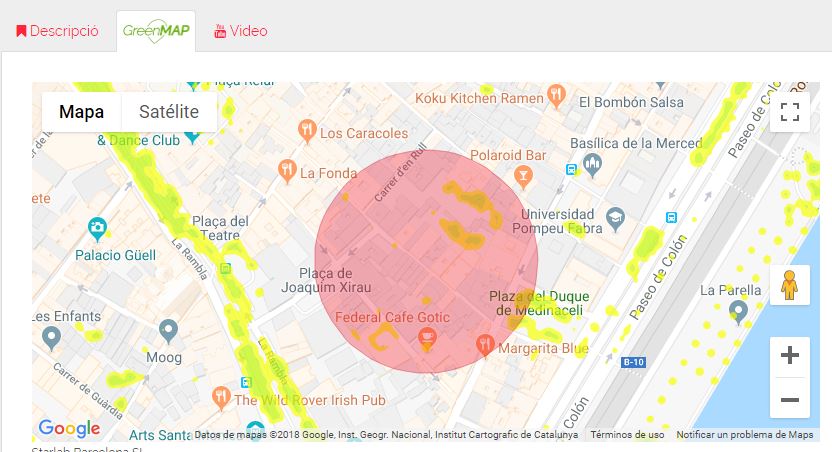
Task: Select the Federal Cafe Gotic coffee marker
Action: click(427, 339)
